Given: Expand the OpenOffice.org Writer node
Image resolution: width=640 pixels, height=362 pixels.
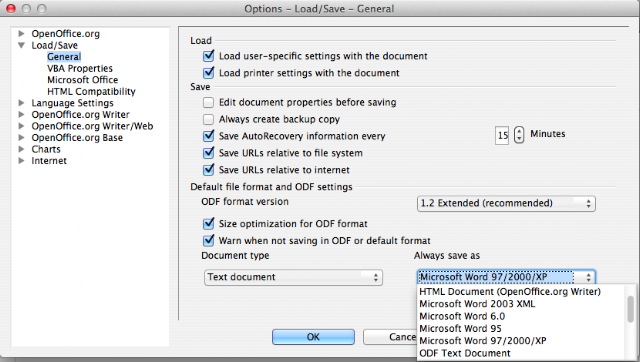Looking at the screenshot, I should (x=22, y=114).
